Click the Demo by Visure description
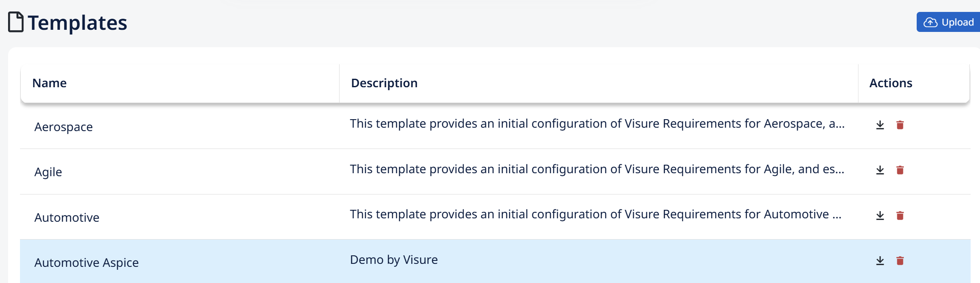 [x=394, y=260]
